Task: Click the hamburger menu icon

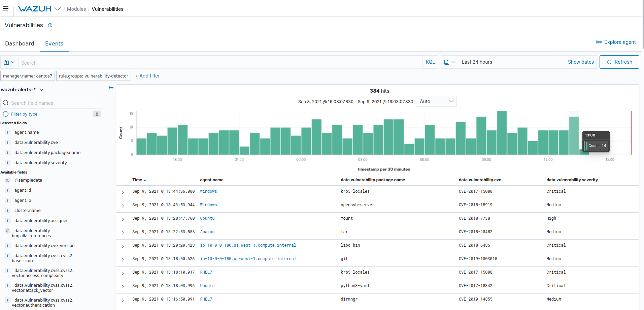Action: pyautogui.click(x=6, y=8)
